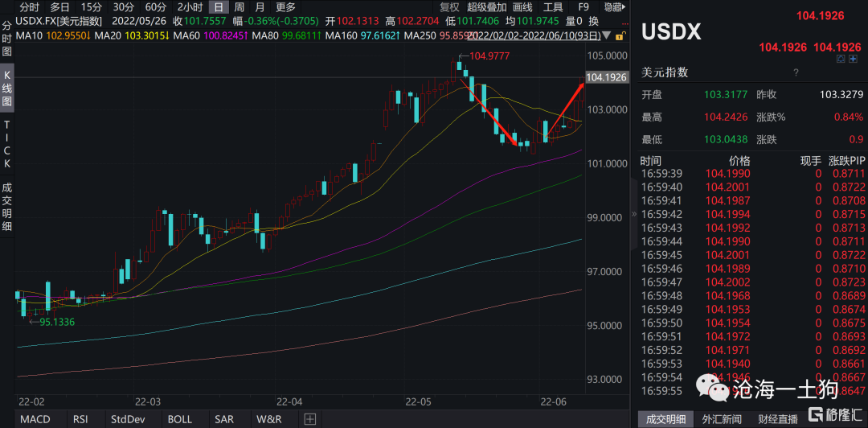The width and height of the screenshot is (868, 428).
Task: Show the MACD indicator
Action: click(x=36, y=419)
